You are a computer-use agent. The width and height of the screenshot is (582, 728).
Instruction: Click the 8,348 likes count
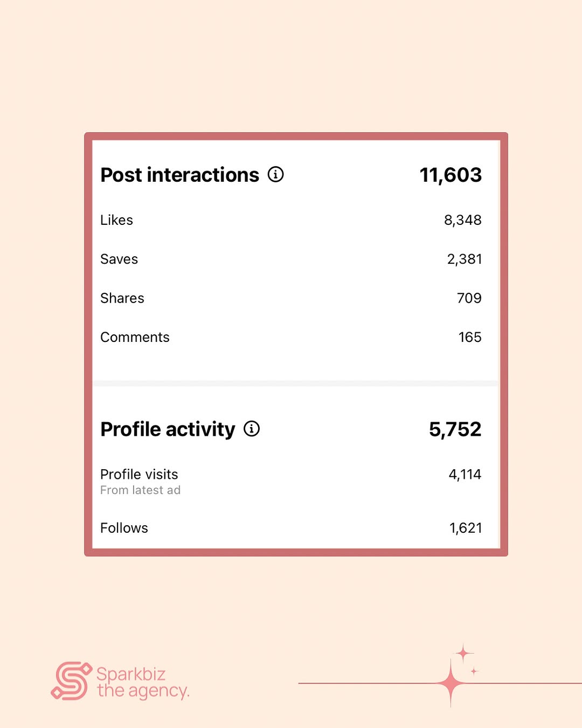462,221
